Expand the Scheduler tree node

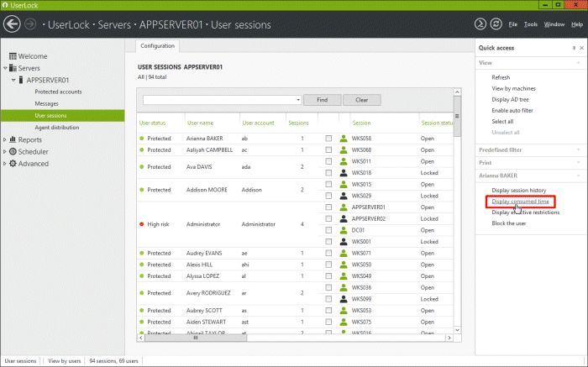pos(5,152)
